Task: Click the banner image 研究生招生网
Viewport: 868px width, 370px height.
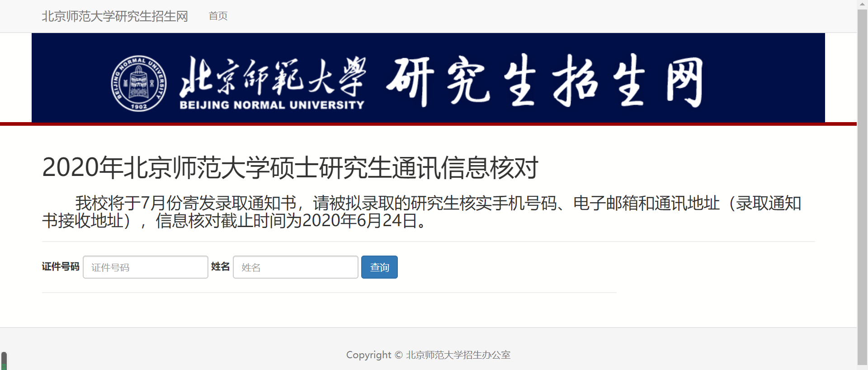Action: pos(545,81)
